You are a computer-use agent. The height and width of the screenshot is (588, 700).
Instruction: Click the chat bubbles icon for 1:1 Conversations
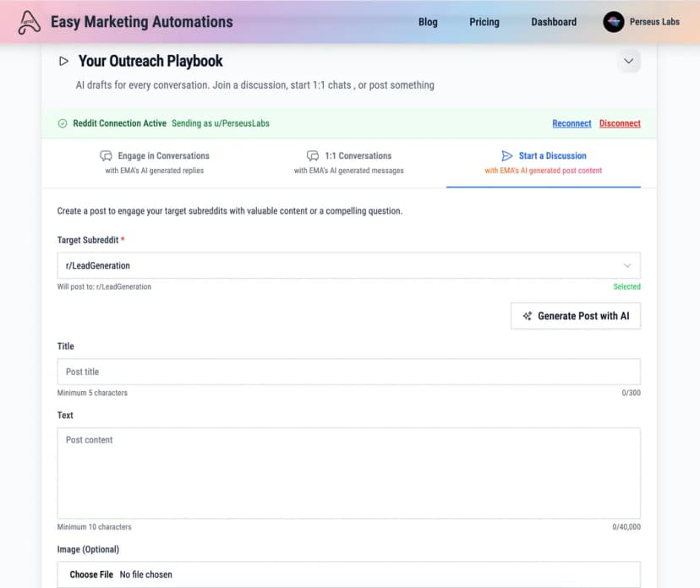pos(313,155)
